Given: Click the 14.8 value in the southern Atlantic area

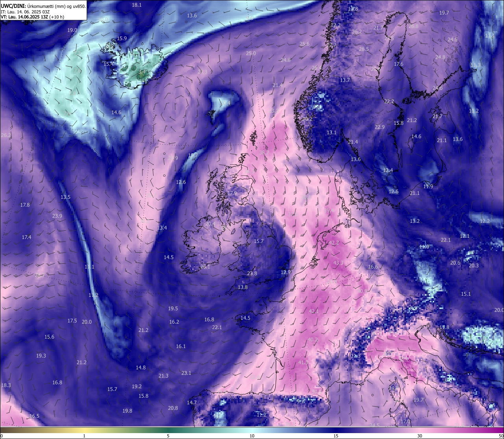Looking at the screenshot, I should [x=141, y=368].
